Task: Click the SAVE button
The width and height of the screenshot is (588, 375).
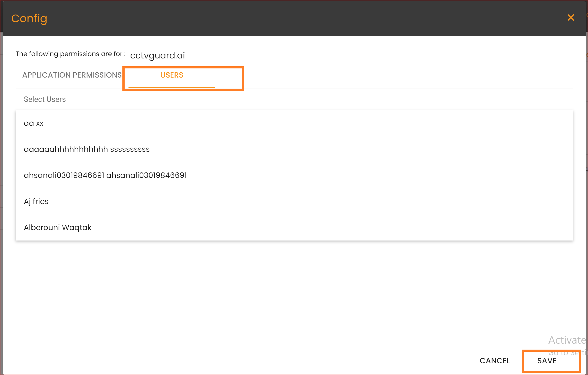Action: 547,361
